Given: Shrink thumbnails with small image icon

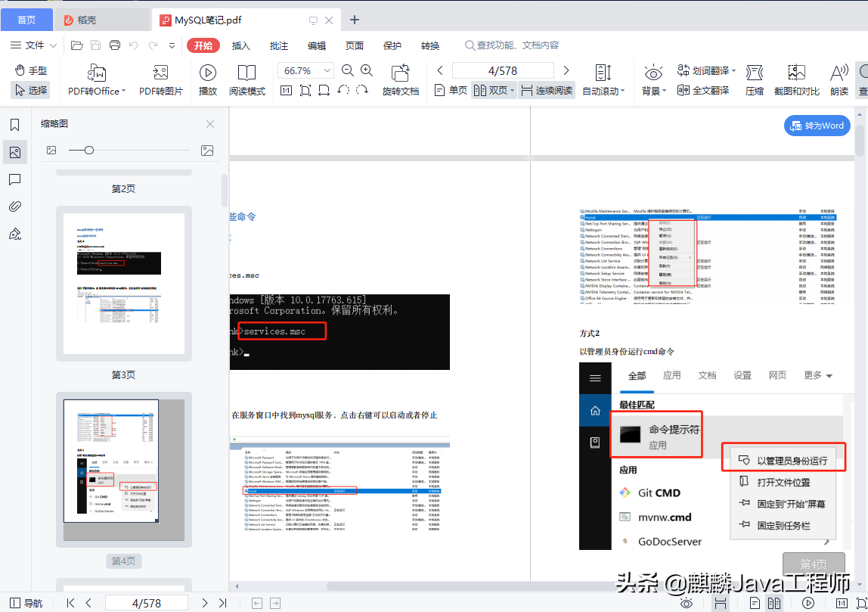Looking at the screenshot, I should coord(51,150).
